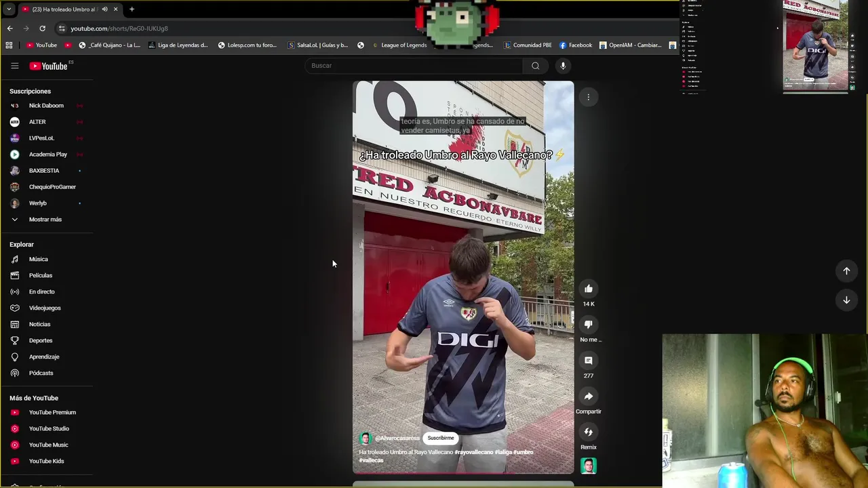This screenshot has height=488, width=868.
Task: Start voice search with microphone icon
Action: 563,66
